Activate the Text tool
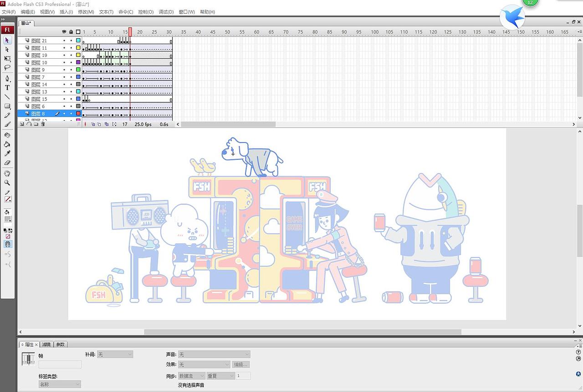 pos(7,87)
